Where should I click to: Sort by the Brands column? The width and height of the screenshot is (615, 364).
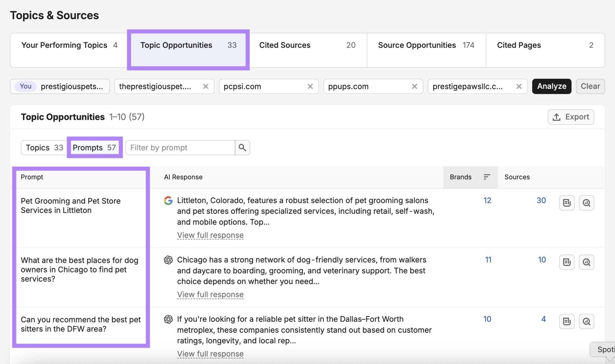click(x=470, y=177)
